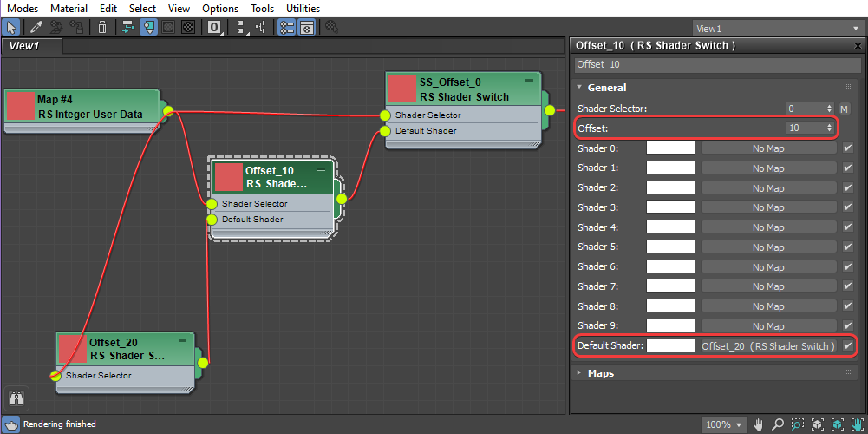Viewport: 868px width, 434px height.
Task: Activate the Select tool arrow icon
Action: point(11,27)
